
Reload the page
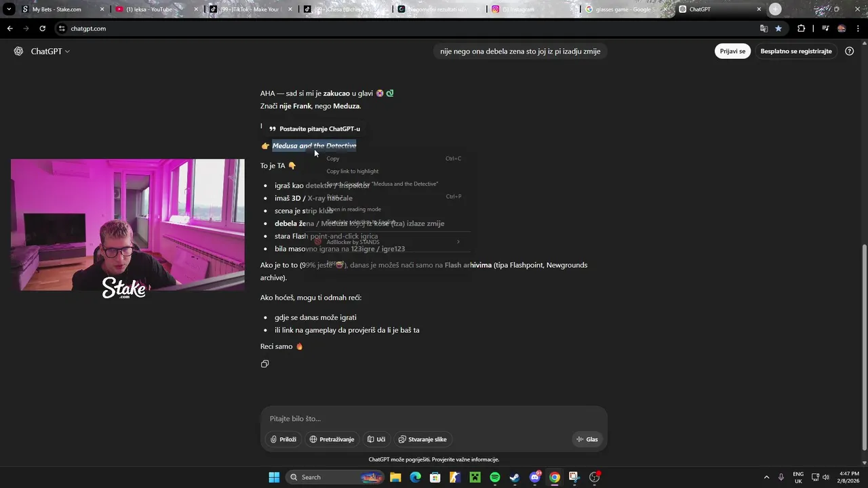(x=42, y=28)
